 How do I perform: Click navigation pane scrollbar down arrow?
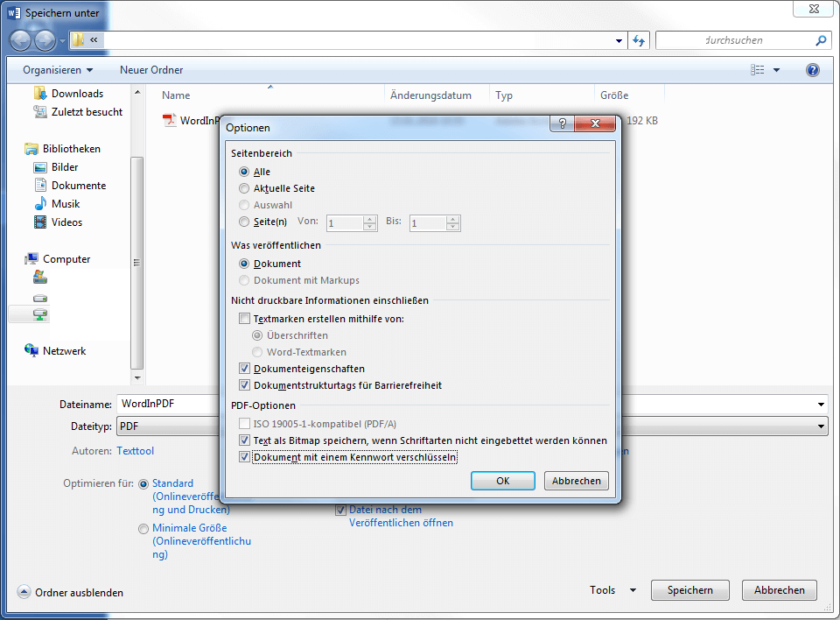tap(137, 377)
